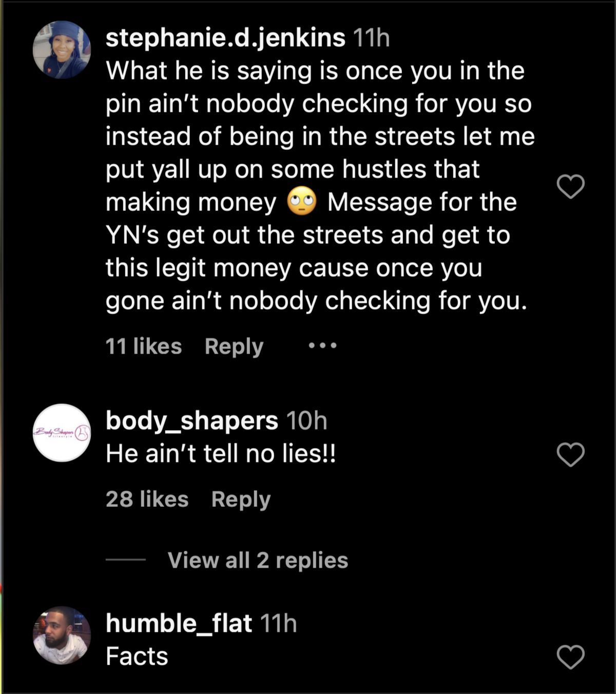
Task: Click the 10h timestamp beside body_shapers
Action: 306,420
